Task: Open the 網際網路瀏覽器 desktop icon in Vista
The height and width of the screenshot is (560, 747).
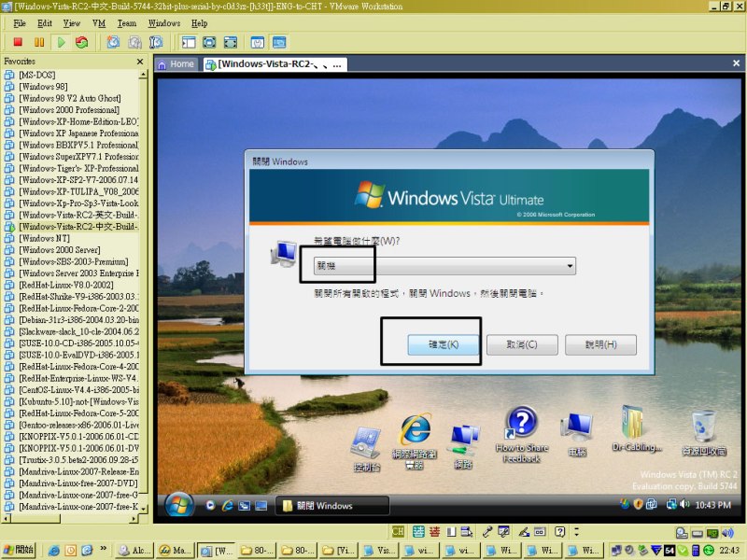Action: [415, 441]
